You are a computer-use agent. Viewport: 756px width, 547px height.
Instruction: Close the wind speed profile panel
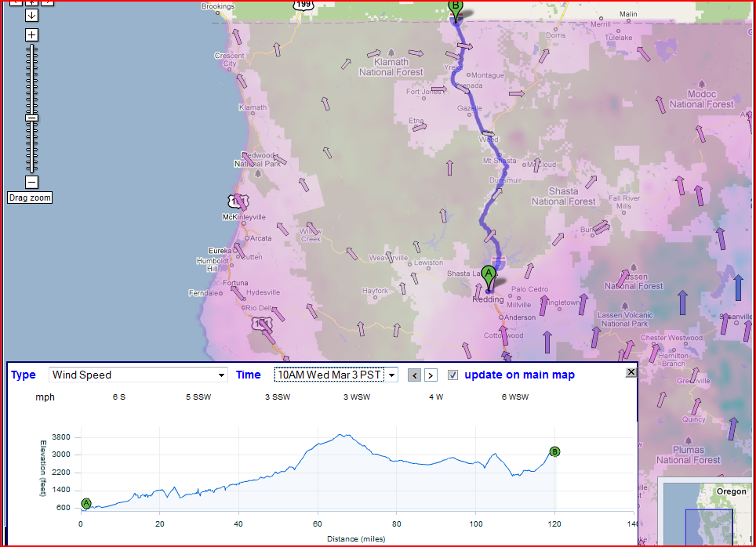point(631,372)
